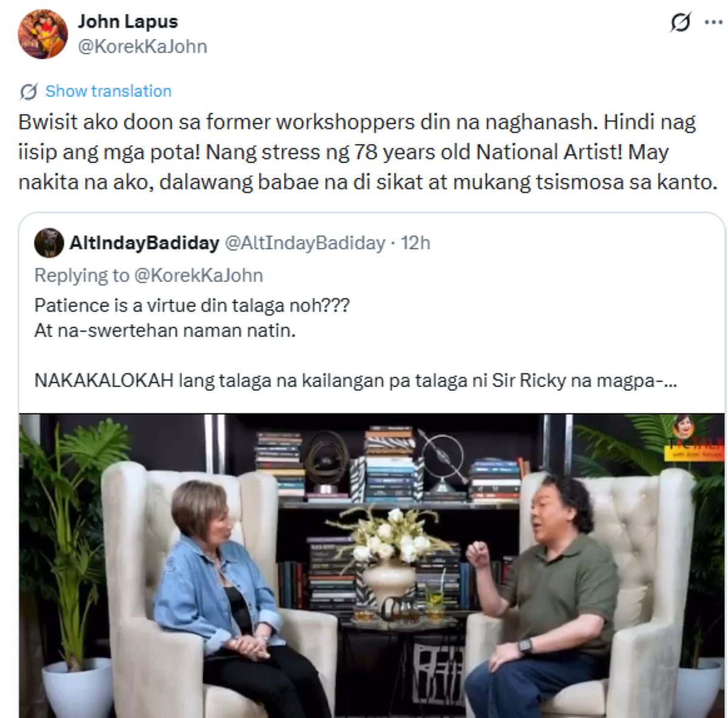
Task: Open John Lapus profile picture
Action: pyautogui.click(x=42, y=34)
